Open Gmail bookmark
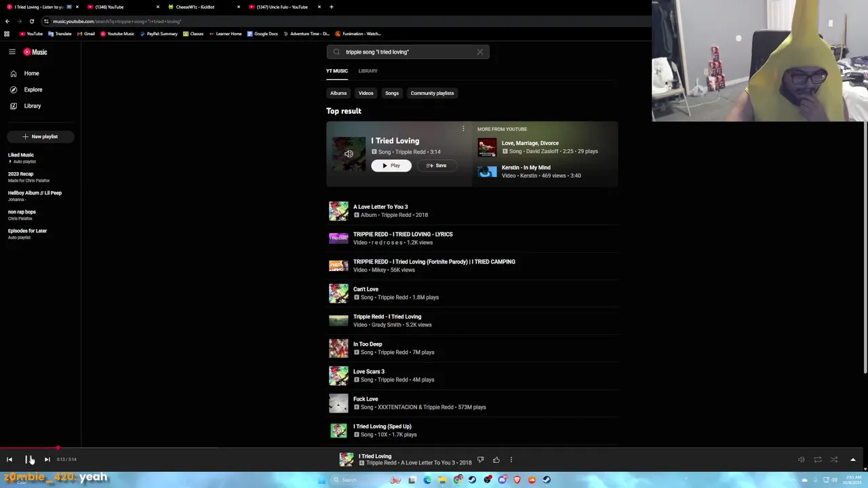Viewport: 868px width, 488px height. pos(86,33)
